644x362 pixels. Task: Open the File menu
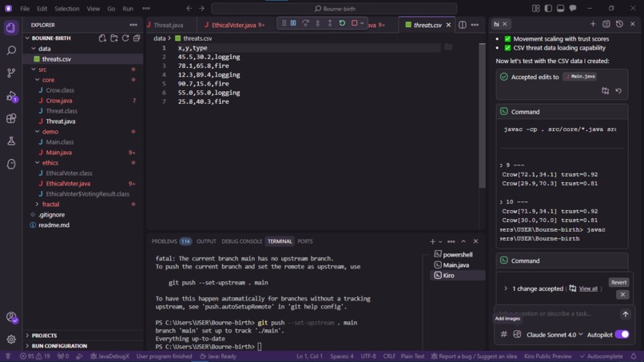pos(25,8)
